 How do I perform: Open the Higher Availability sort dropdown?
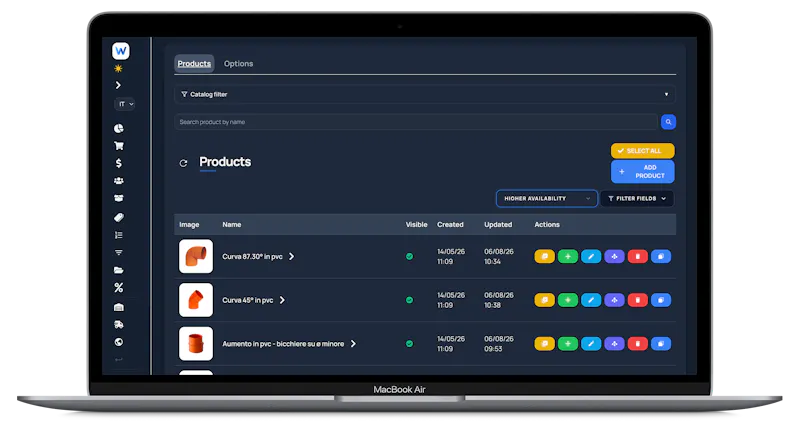(546, 198)
